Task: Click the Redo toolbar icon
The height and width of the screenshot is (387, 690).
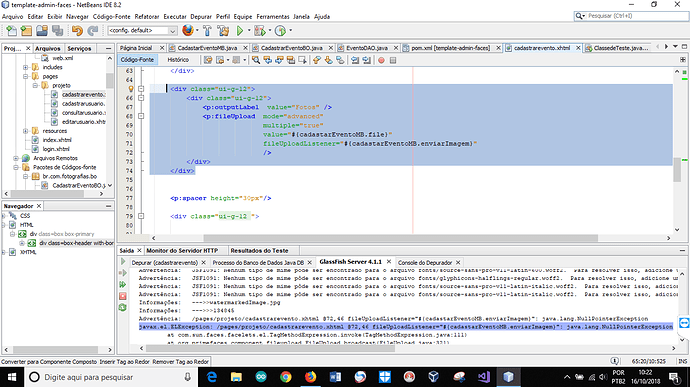Action: tap(92, 30)
